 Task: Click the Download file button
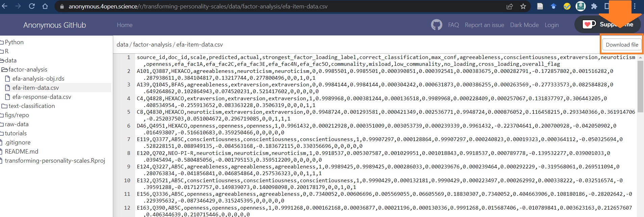tap(622, 45)
